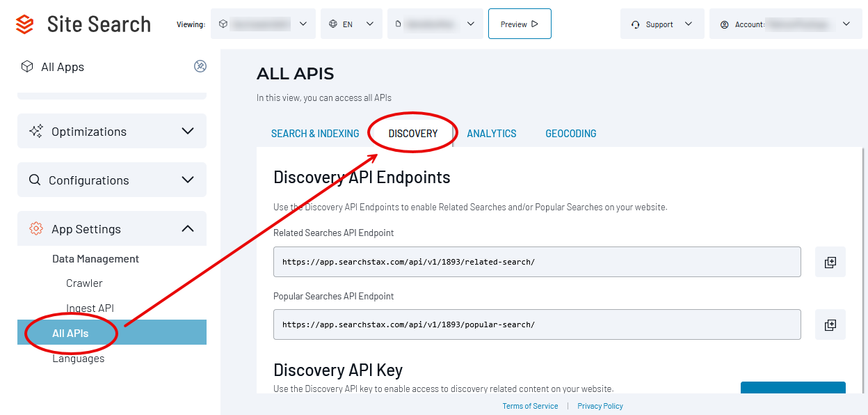Image resolution: width=868 pixels, height=415 pixels.
Task: Open the Support dropdown menu
Action: 662,24
